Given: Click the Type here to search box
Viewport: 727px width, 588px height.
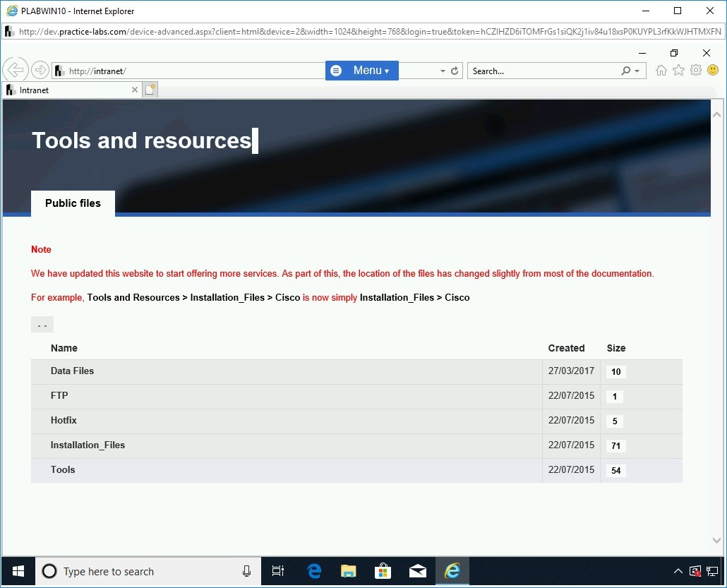Looking at the screenshot, I should (148, 572).
